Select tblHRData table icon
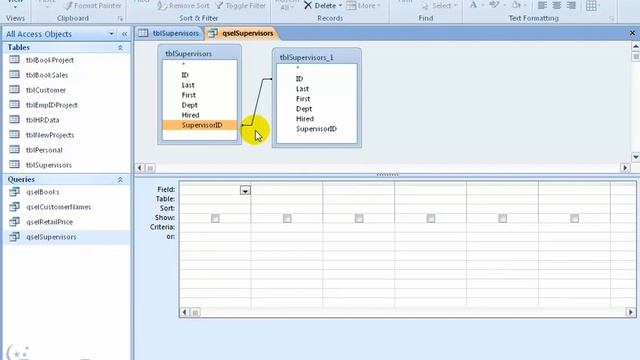Image resolution: width=640 pixels, height=360 pixels. [14, 120]
